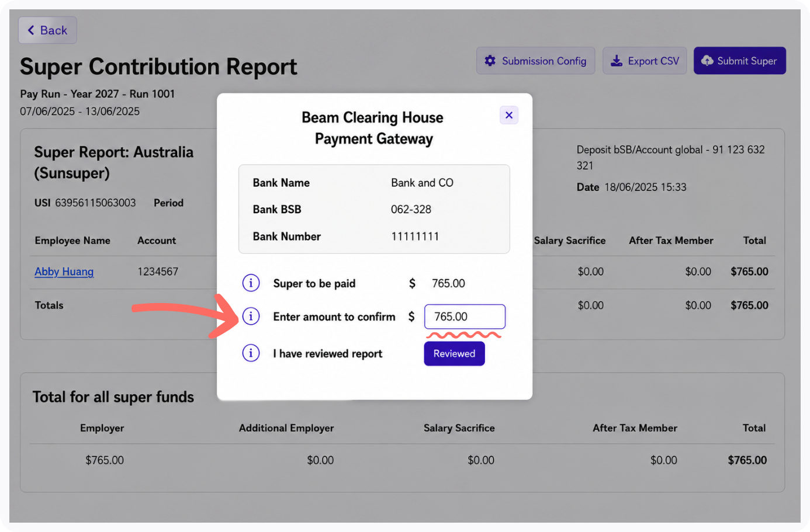810x532 pixels.
Task: Click info icon beside I have reviewed report
Action: tap(251, 353)
